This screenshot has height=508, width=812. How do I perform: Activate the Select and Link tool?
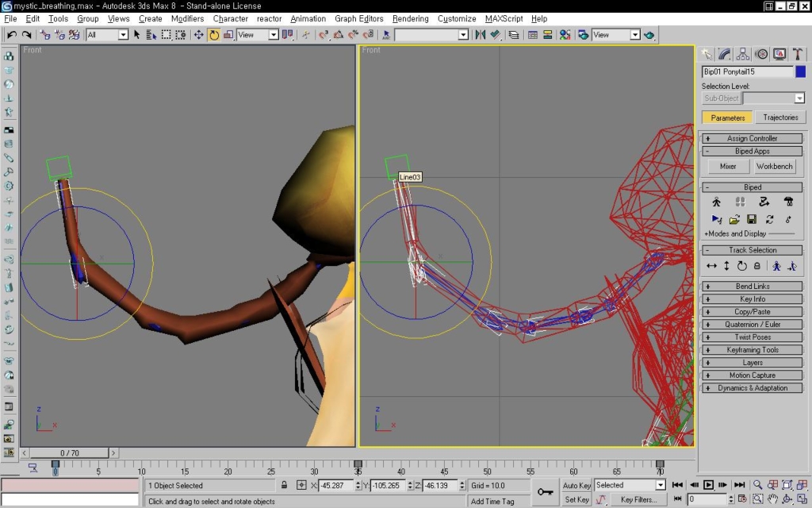[45, 35]
